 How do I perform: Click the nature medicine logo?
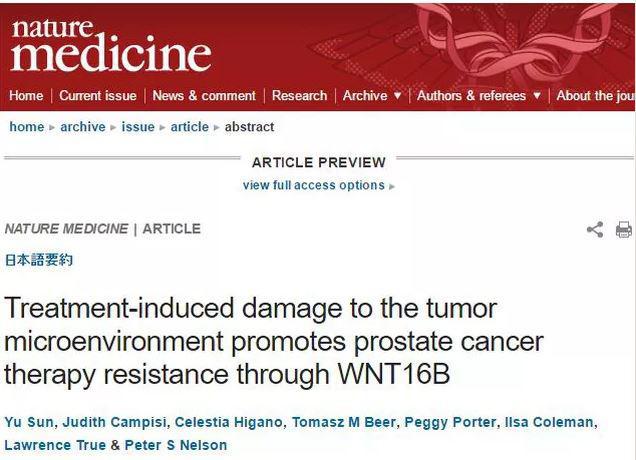[111, 46]
